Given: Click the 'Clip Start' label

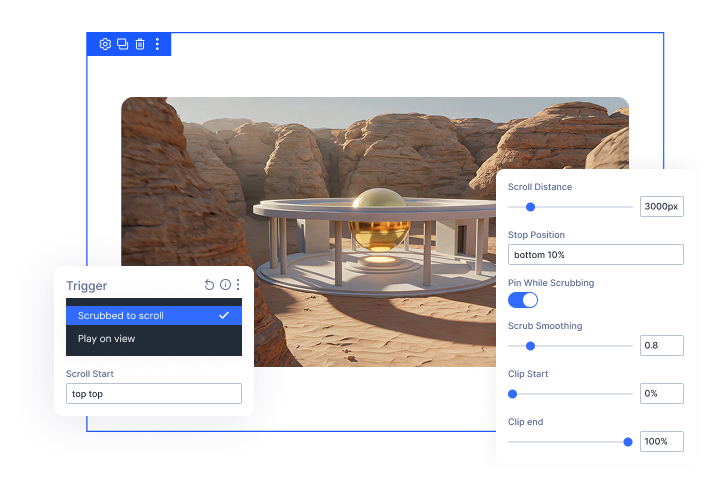Looking at the screenshot, I should [x=528, y=374].
